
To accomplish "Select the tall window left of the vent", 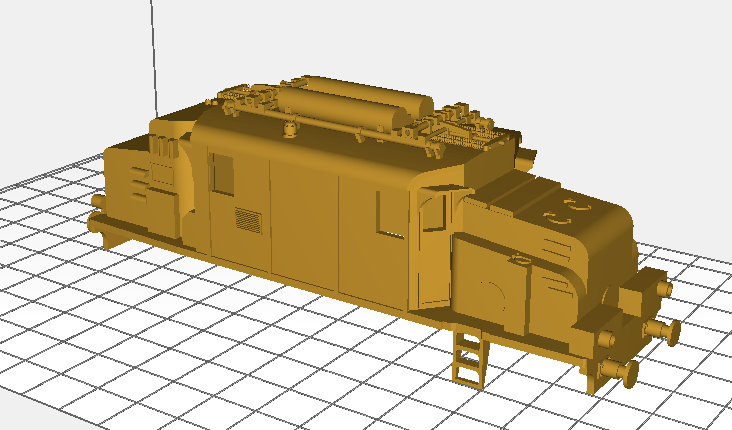I will pos(222,174).
